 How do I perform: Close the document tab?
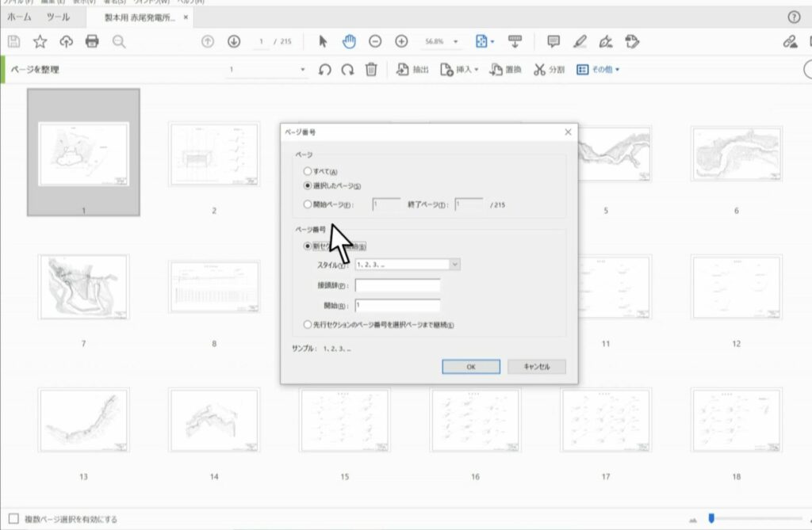(186, 17)
